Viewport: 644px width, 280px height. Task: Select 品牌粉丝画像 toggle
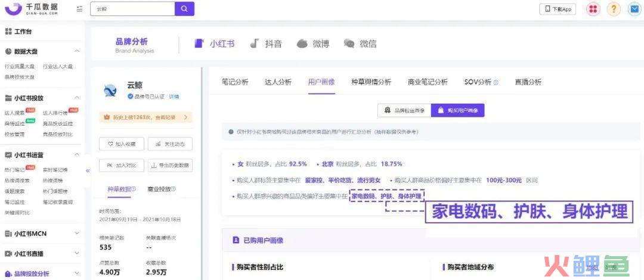pyautogui.click(x=404, y=110)
